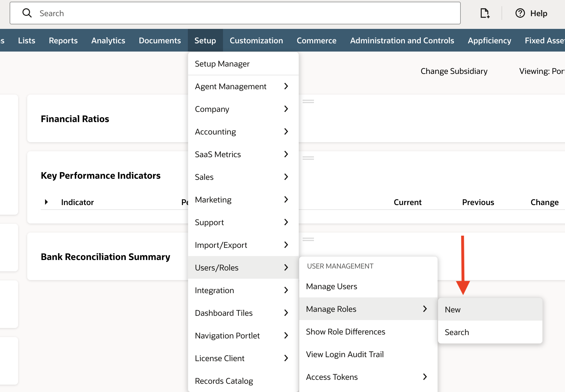
Task: Select Manage Roles entry
Action: (x=368, y=309)
